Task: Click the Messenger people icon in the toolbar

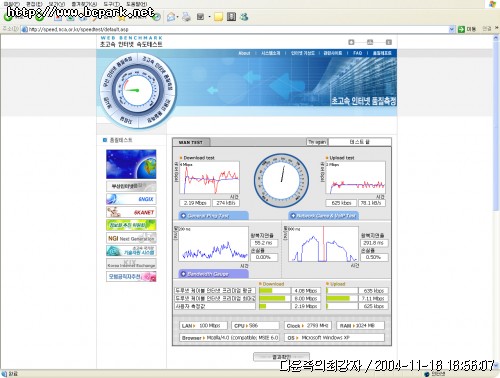Action: click(x=244, y=17)
